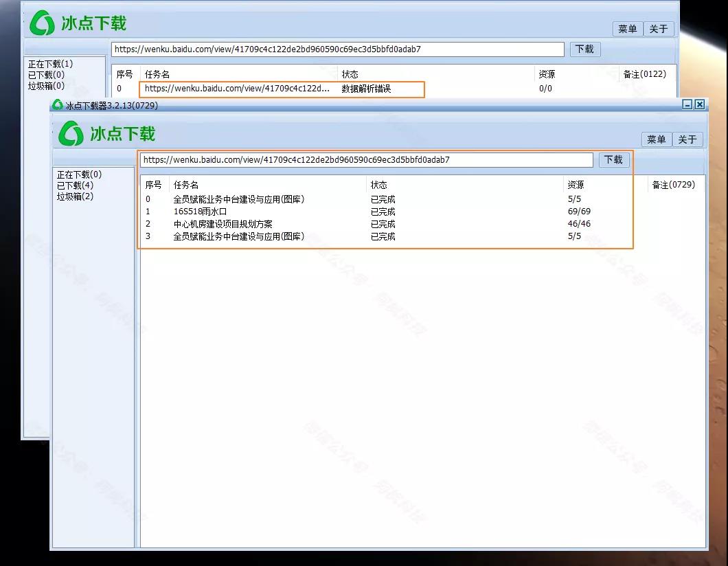
Task: Open 菜单 in the back window
Action: click(x=627, y=29)
